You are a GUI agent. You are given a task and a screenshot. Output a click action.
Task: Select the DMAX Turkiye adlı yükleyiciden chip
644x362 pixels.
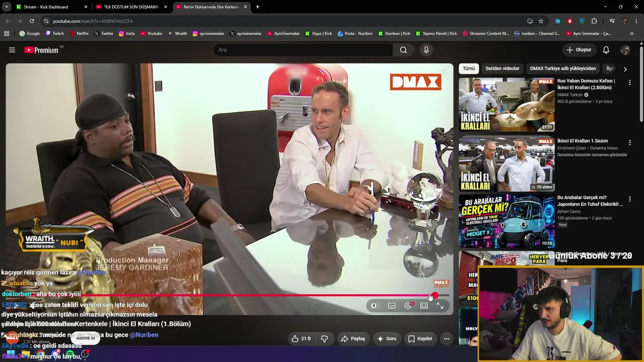coord(563,68)
